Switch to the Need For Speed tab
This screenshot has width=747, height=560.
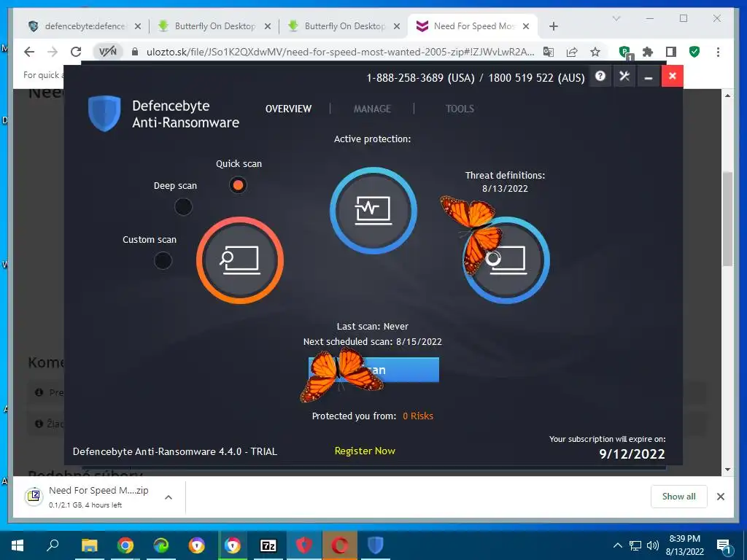tap(473, 26)
